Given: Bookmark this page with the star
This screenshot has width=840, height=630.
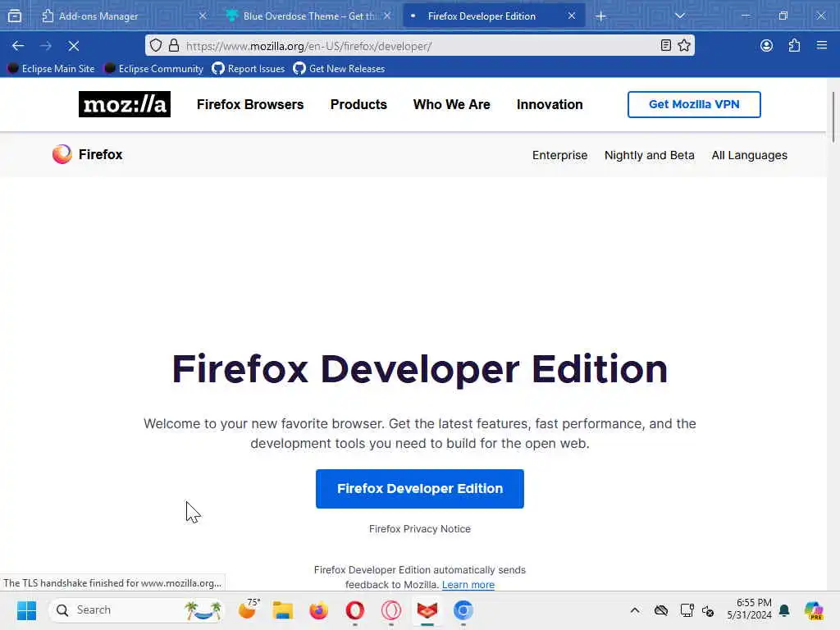Looking at the screenshot, I should (x=684, y=46).
